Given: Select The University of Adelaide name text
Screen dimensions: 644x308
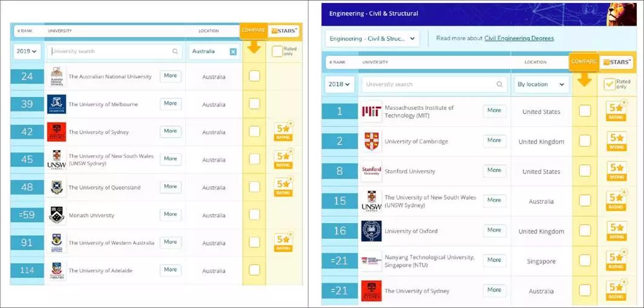Looking at the screenshot, I should (101, 270).
